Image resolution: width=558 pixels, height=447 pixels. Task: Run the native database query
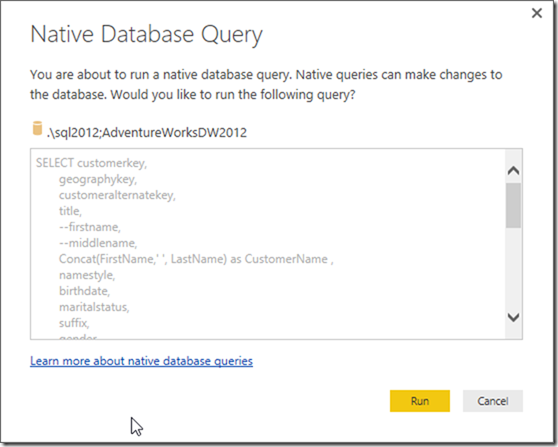pos(420,401)
